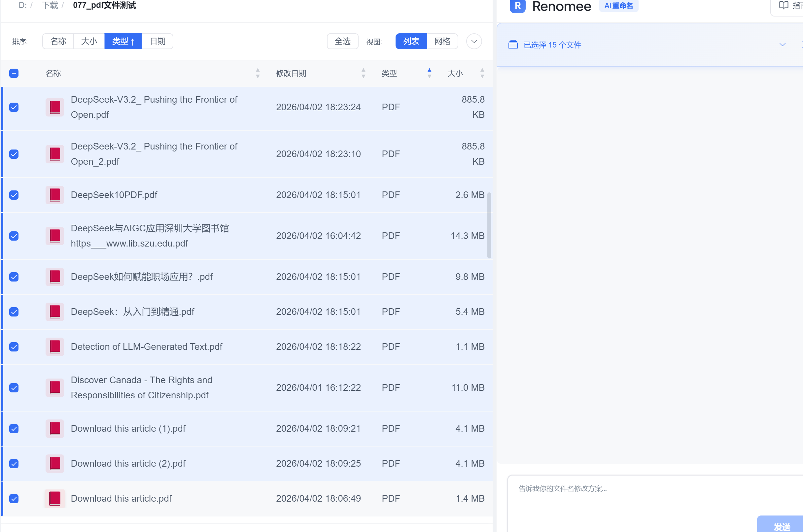Click the AI重命名 badge
This screenshot has height=532, width=803.
[618, 6]
